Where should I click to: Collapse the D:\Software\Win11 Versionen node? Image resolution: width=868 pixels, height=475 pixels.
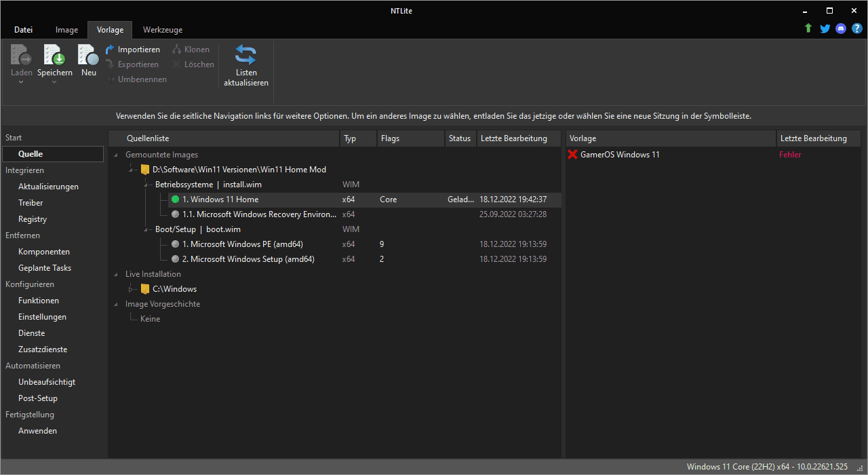[131, 170]
